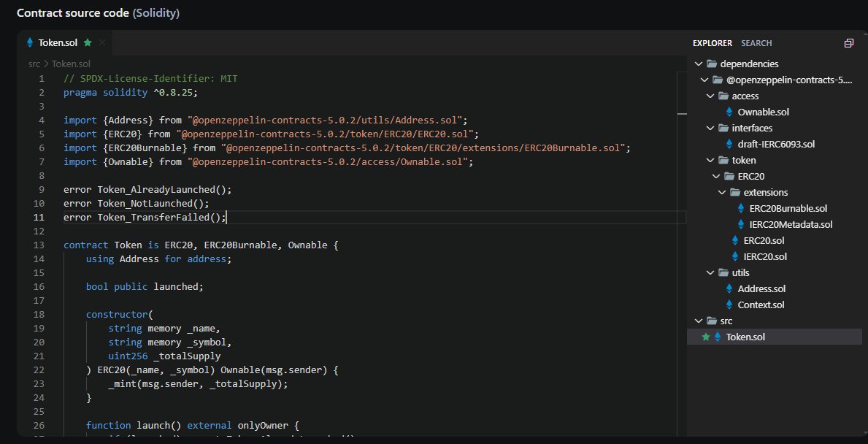
Task: Click the Ethereum icon on Token.sol tab
Action: click(x=31, y=42)
